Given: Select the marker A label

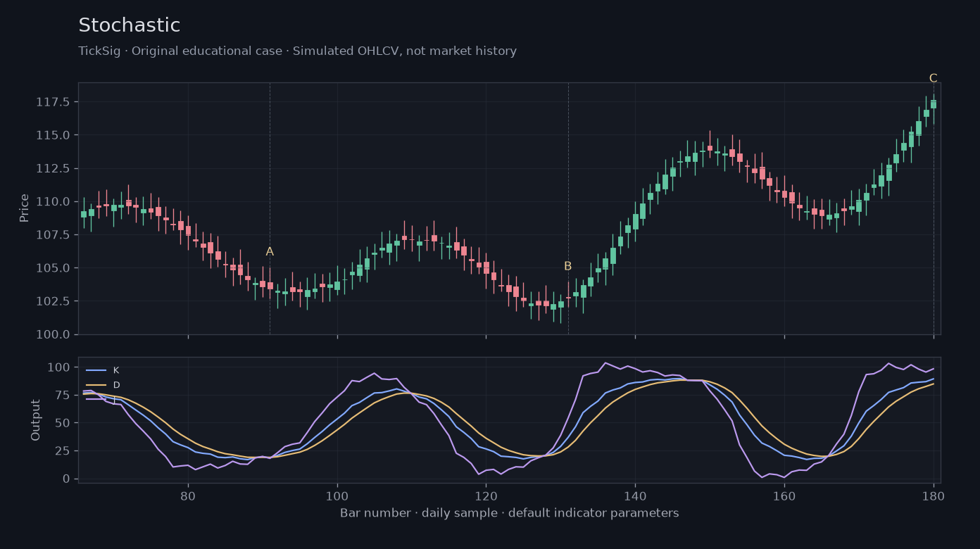Looking at the screenshot, I should tap(270, 251).
